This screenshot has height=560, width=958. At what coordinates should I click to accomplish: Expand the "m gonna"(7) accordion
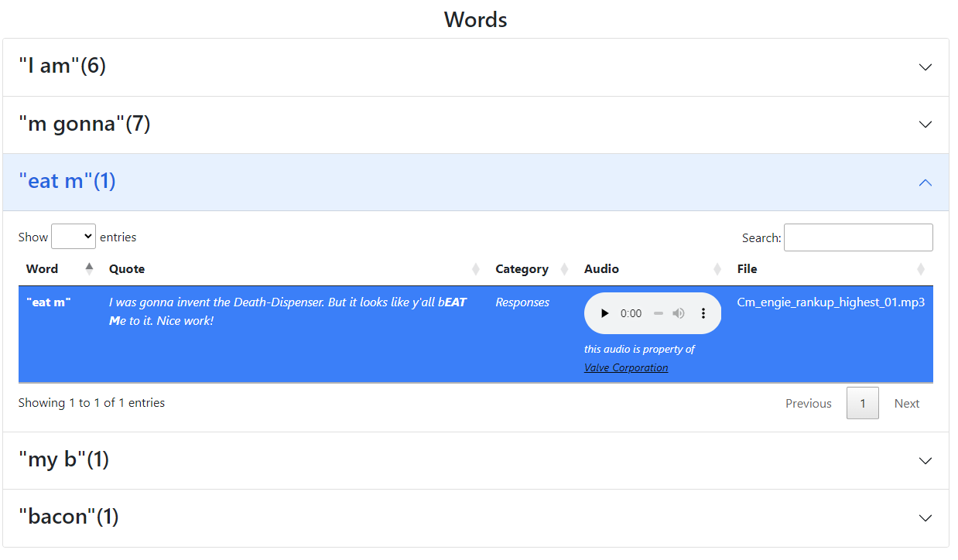(475, 124)
